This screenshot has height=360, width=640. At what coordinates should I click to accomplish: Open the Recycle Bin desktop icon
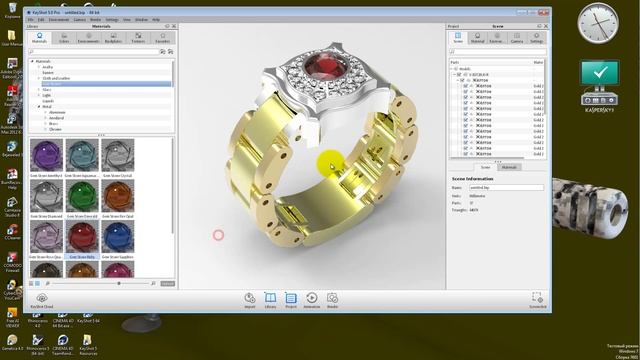pyautogui.click(x=12, y=10)
